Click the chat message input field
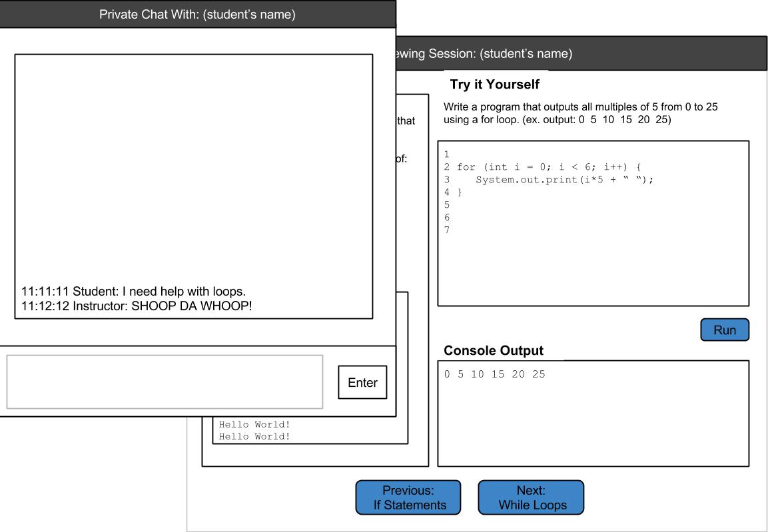Viewport: 768px width, 532px height. (x=165, y=382)
